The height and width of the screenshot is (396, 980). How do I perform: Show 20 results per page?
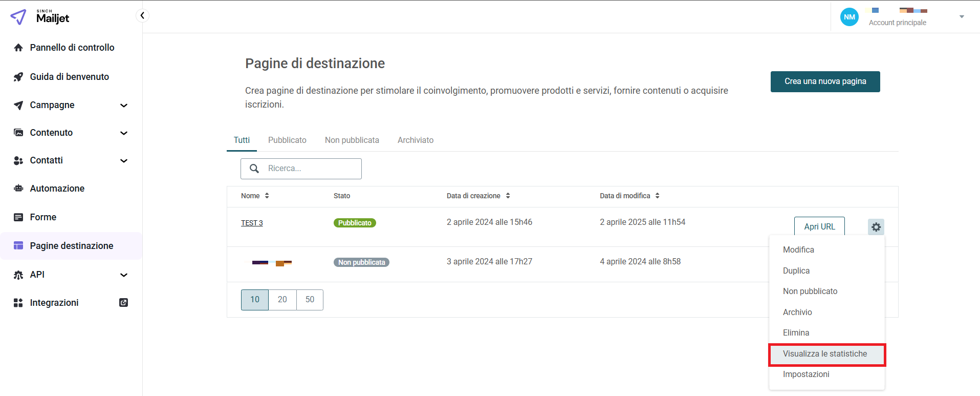click(x=282, y=300)
